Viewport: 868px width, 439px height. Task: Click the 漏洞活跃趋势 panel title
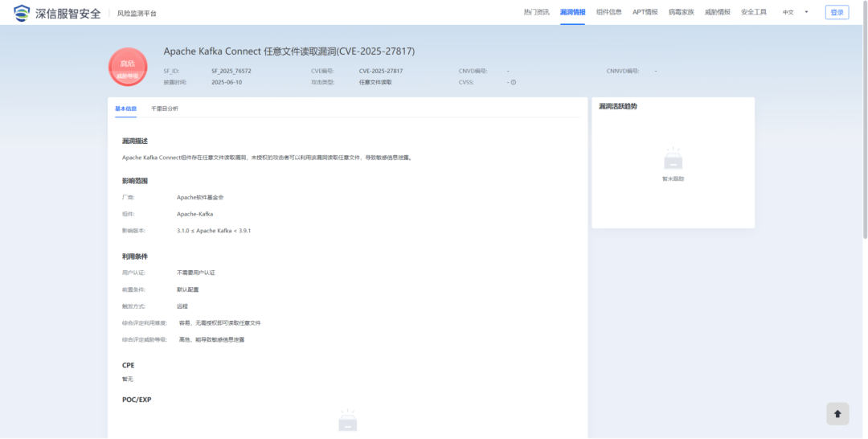pyautogui.click(x=618, y=106)
